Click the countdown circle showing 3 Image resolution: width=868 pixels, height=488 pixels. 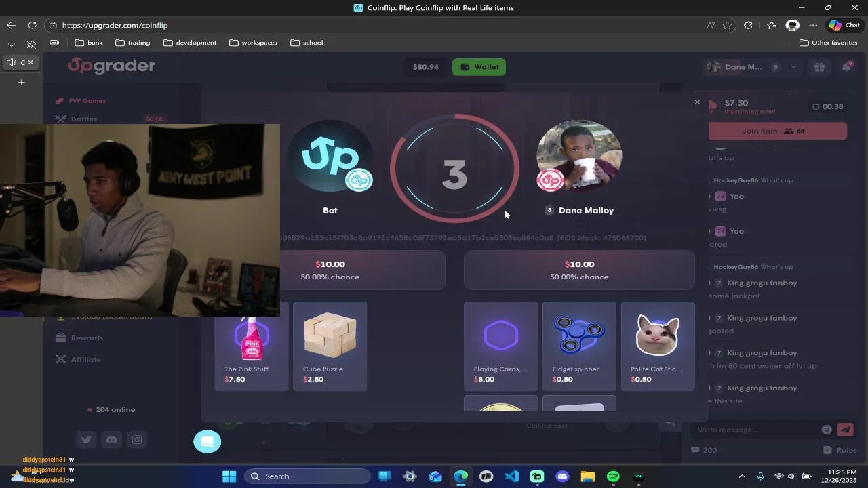coord(454,169)
